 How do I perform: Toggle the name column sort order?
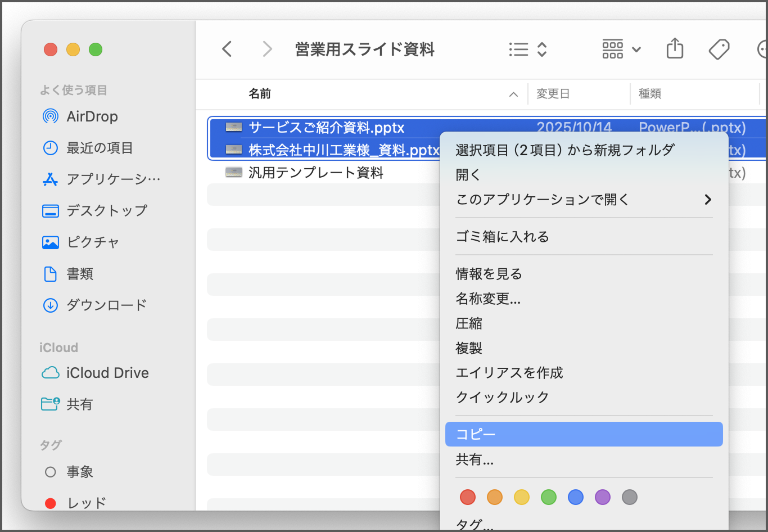pyautogui.click(x=512, y=94)
